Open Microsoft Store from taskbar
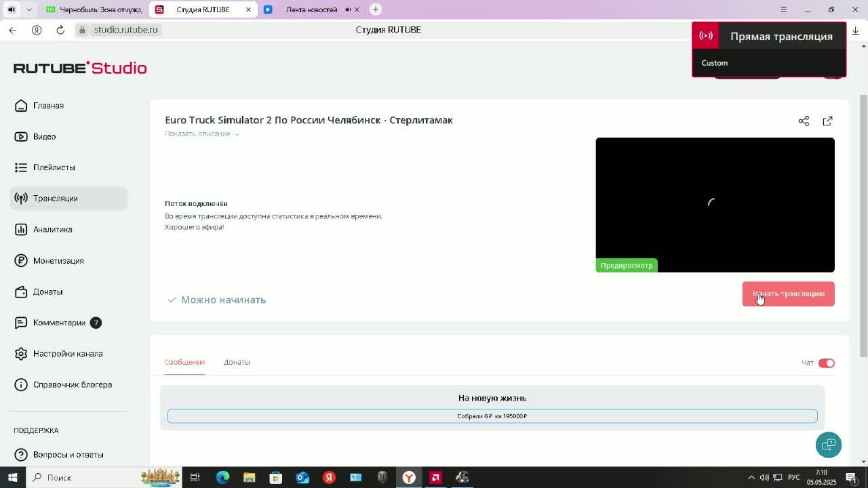The height and width of the screenshot is (488, 868). pos(275,478)
